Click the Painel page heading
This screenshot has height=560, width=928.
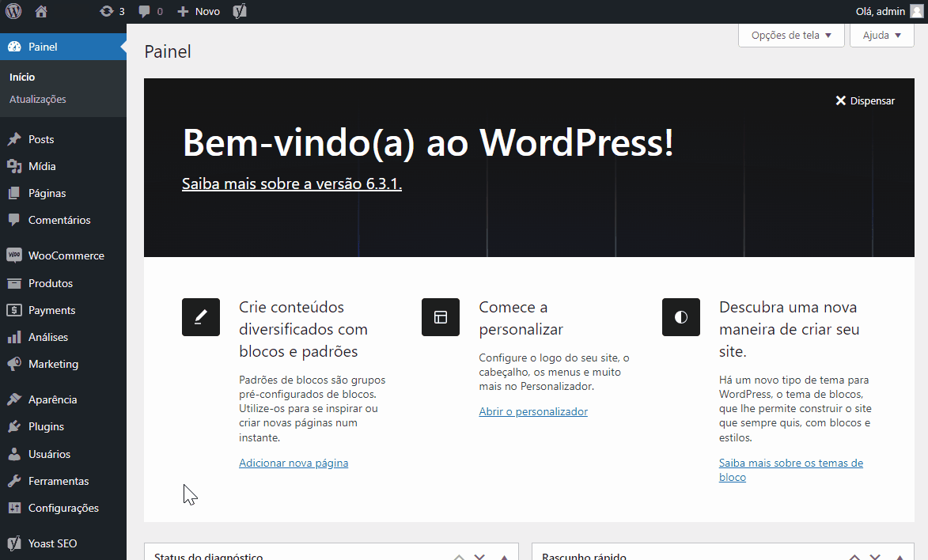[168, 51]
